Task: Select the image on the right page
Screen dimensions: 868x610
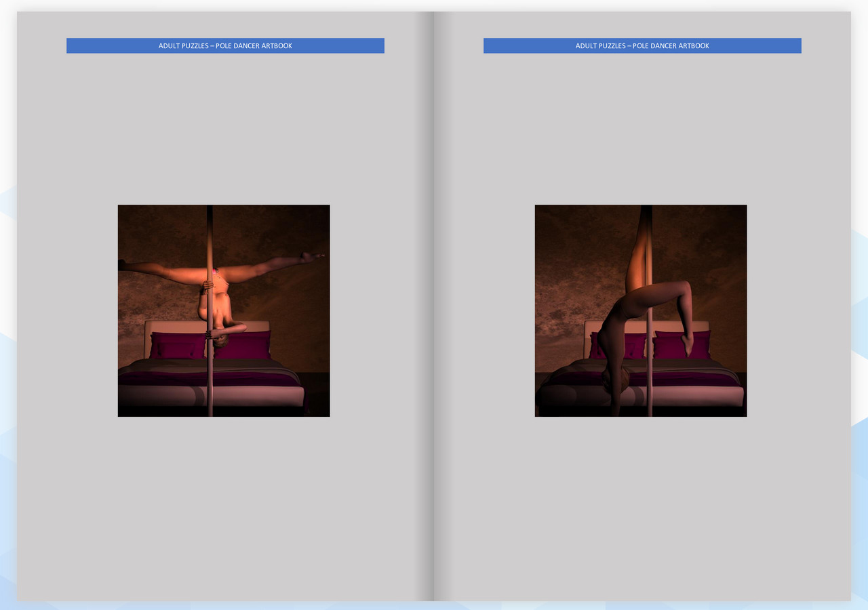Action: (x=641, y=310)
